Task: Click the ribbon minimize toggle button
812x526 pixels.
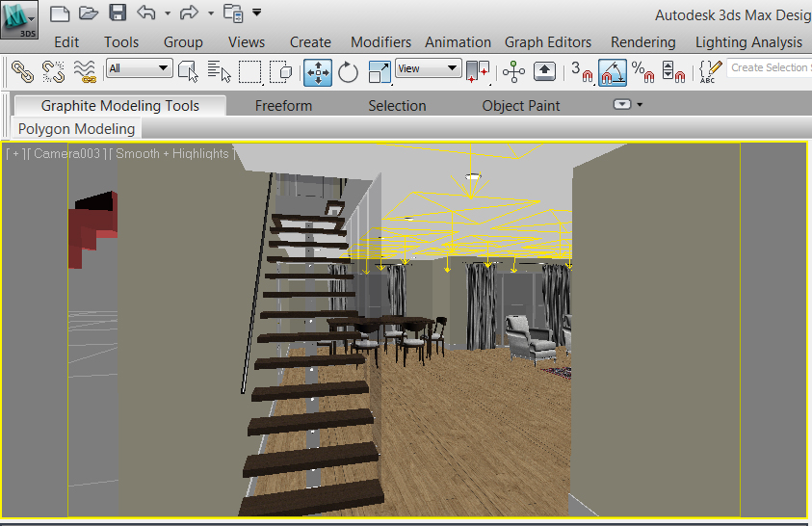Action: [x=622, y=105]
